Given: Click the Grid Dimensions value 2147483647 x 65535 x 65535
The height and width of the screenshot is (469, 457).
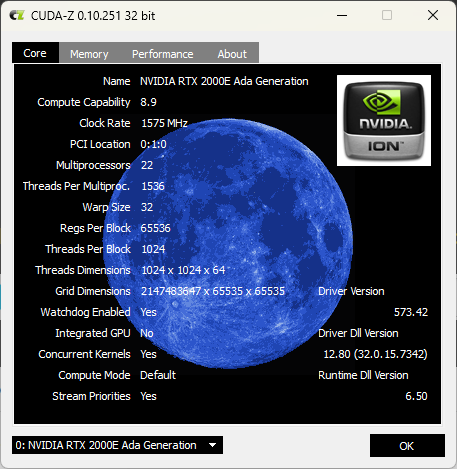Looking at the screenshot, I should 213,291.
